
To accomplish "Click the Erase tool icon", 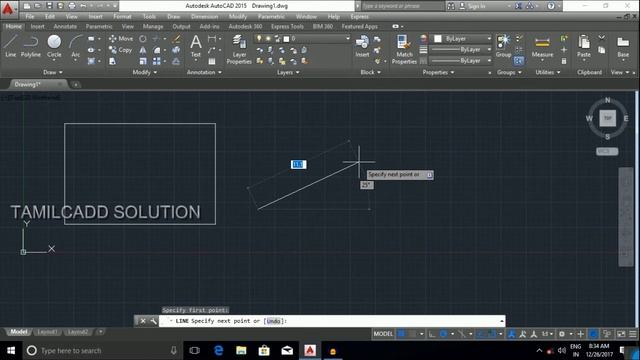I will pos(176,39).
